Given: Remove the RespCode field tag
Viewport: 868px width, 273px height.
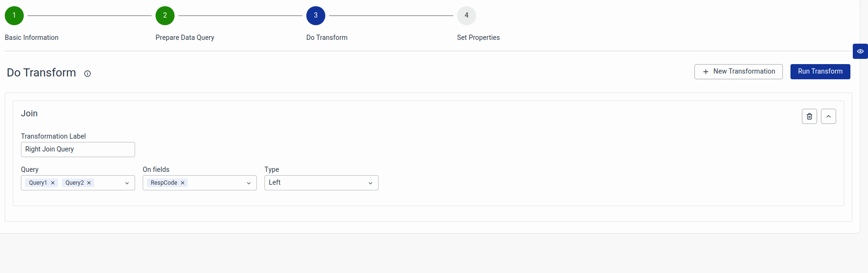Looking at the screenshot, I should (x=183, y=183).
